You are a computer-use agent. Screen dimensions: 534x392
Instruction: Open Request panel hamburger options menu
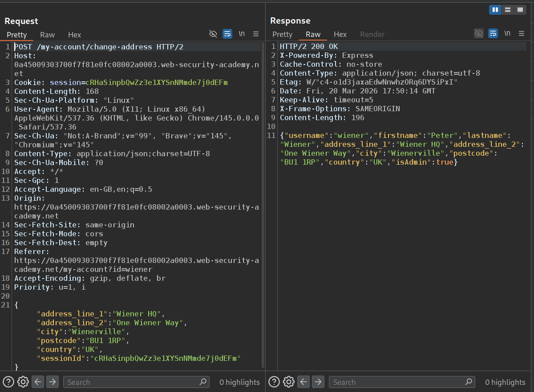(256, 34)
